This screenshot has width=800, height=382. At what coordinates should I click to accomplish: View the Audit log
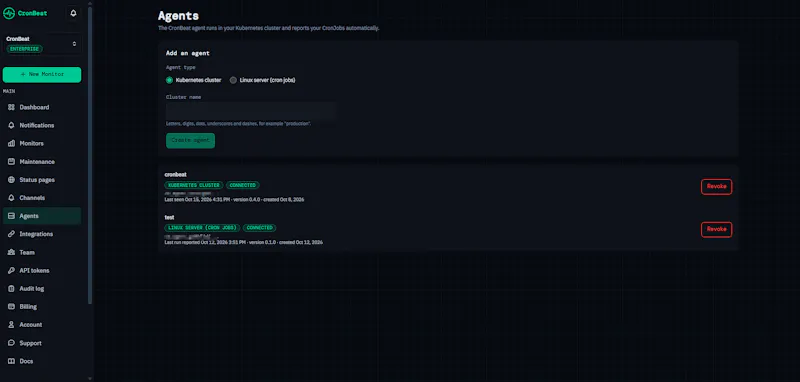tap(42, 289)
